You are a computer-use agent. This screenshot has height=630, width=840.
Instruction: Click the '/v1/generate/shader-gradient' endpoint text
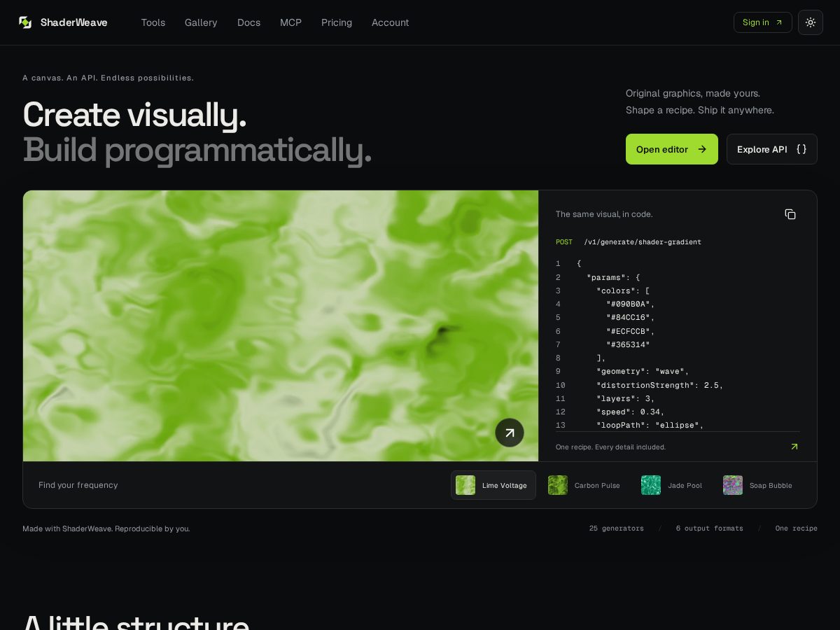643,242
